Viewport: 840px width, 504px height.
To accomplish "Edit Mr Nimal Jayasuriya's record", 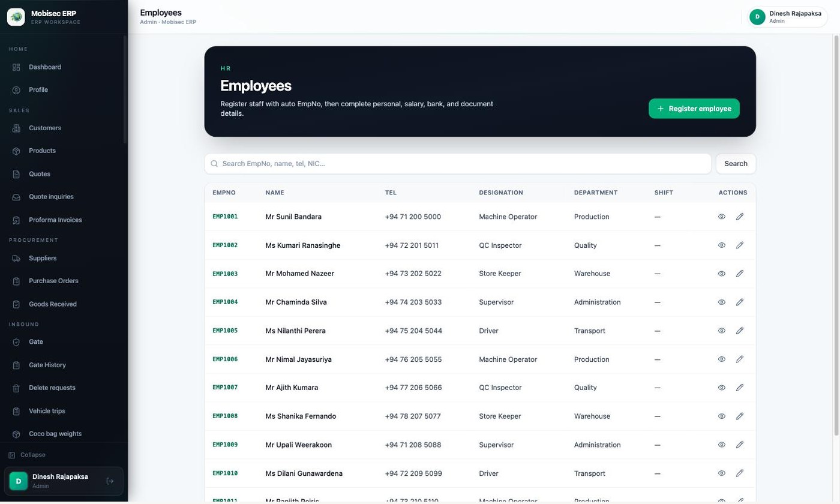I will 740,359.
